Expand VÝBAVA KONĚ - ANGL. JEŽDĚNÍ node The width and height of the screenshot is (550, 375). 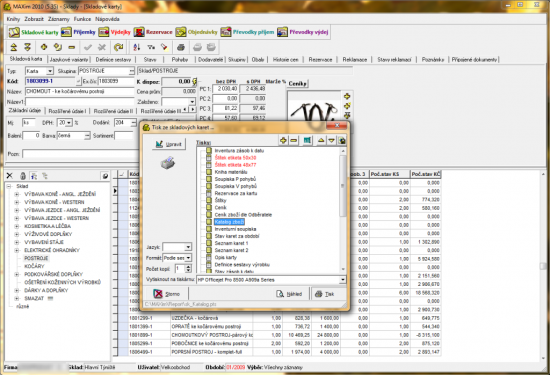pos(16,194)
